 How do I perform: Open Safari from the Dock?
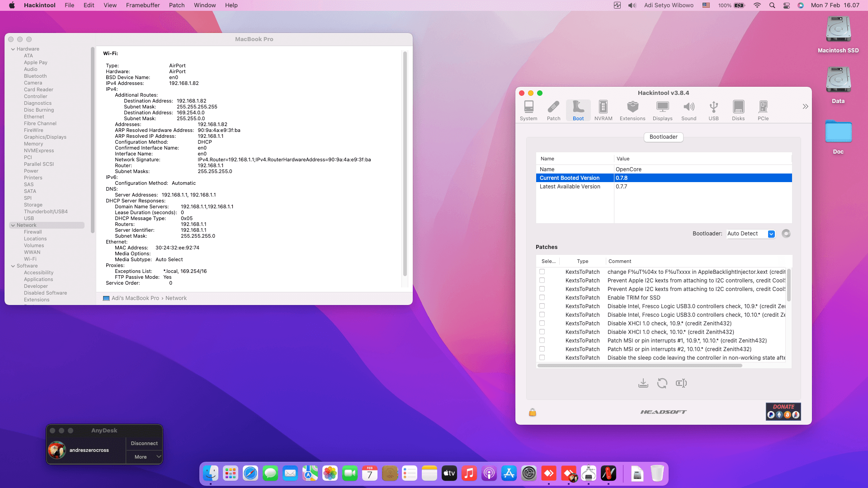pyautogui.click(x=250, y=474)
